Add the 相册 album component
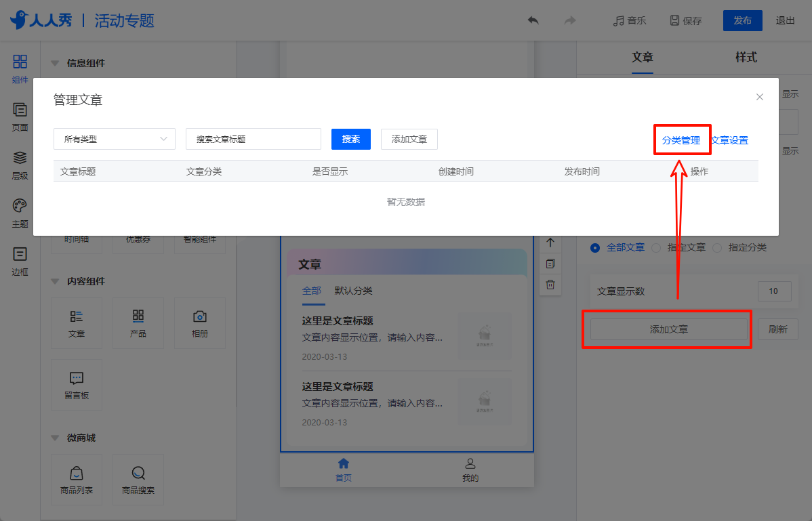The height and width of the screenshot is (521, 812). [x=200, y=323]
